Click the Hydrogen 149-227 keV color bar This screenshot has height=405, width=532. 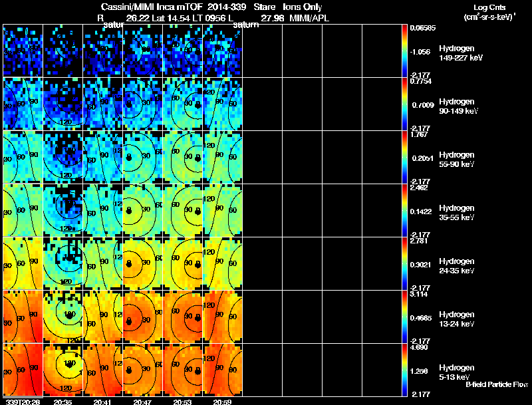tap(404, 51)
